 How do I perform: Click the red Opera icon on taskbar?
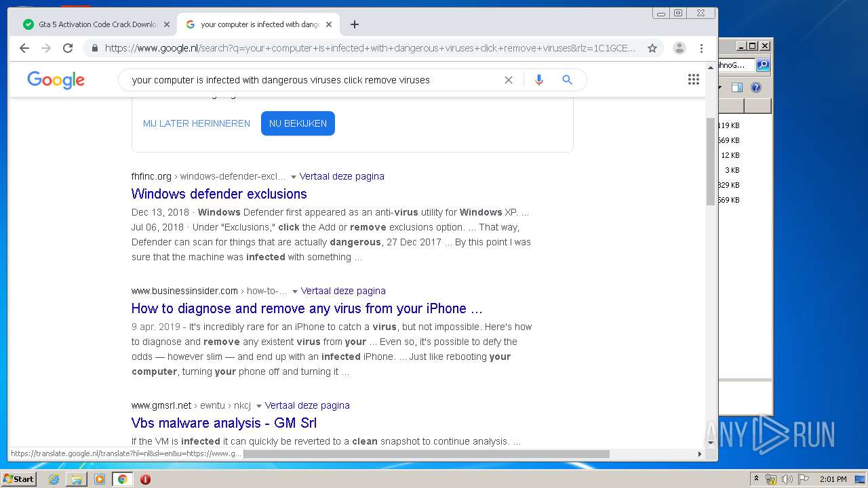point(145,479)
